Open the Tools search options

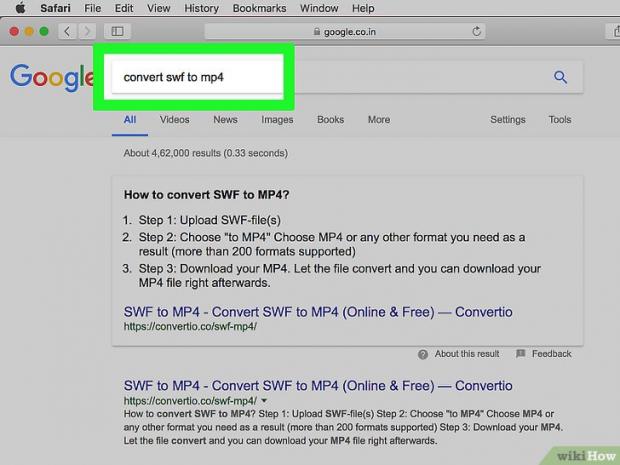[x=559, y=120]
